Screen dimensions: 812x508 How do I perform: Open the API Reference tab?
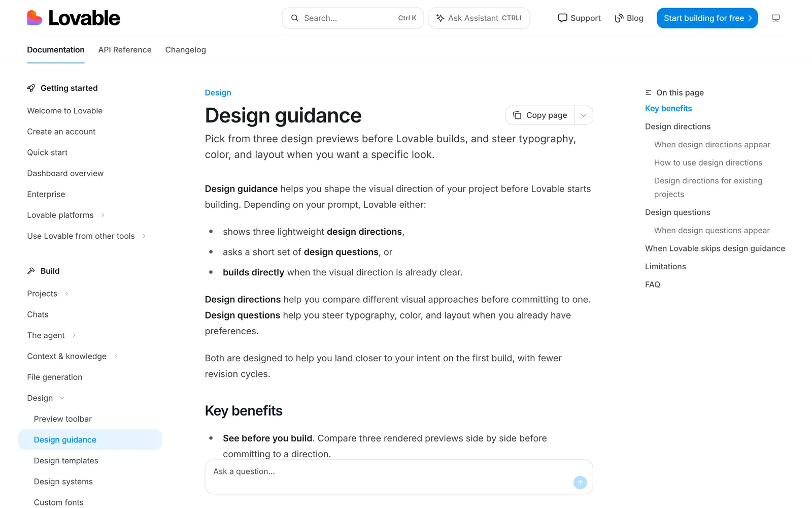(125, 50)
